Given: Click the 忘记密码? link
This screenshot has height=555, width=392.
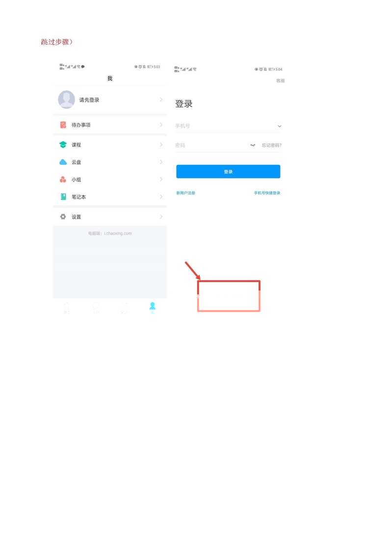Looking at the screenshot, I should tap(272, 145).
